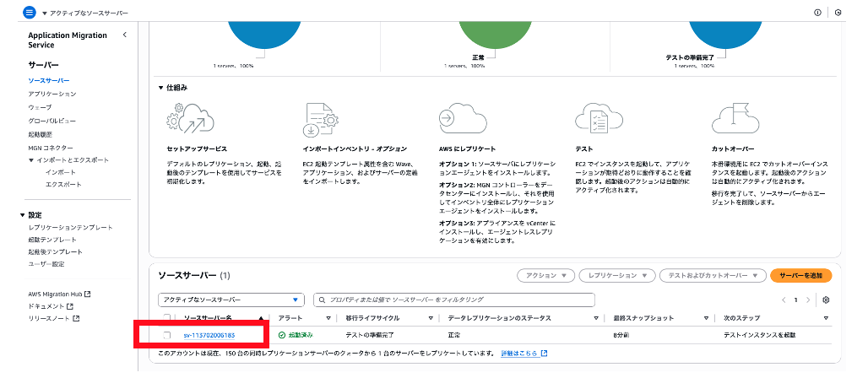The height and width of the screenshot is (378, 868).
Task: Select アプリケーション in the sidebar
Action: point(52,94)
